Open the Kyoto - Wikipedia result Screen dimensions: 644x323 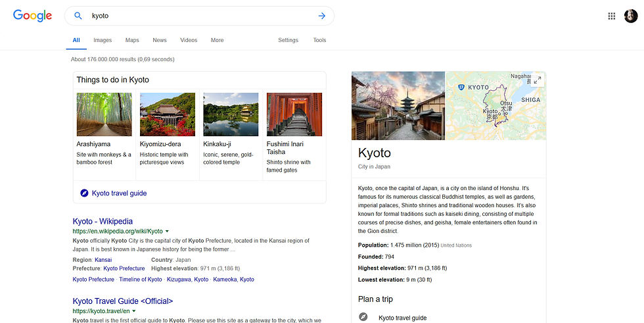[x=103, y=221]
